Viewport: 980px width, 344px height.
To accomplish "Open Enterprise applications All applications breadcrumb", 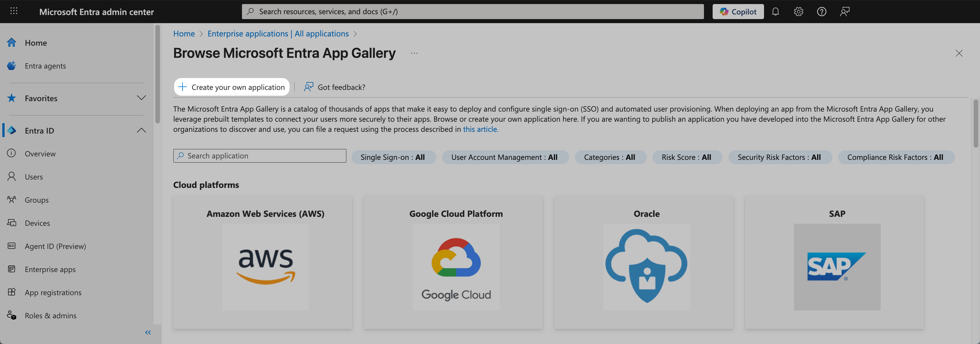I will click(278, 34).
